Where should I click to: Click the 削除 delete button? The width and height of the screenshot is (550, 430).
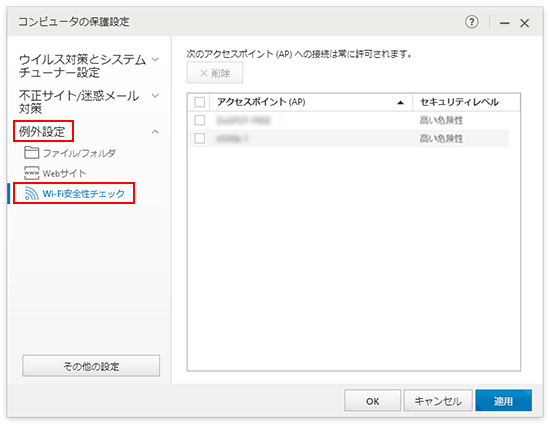click(215, 73)
